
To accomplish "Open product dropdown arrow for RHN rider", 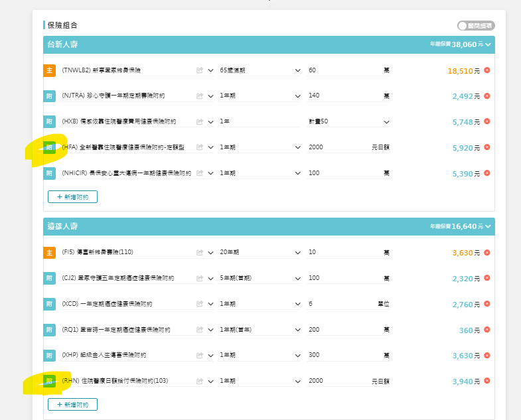I will click(210, 382).
